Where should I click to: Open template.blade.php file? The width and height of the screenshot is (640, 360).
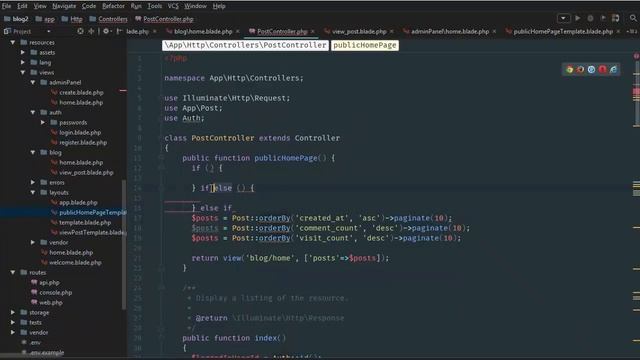tap(85, 222)
